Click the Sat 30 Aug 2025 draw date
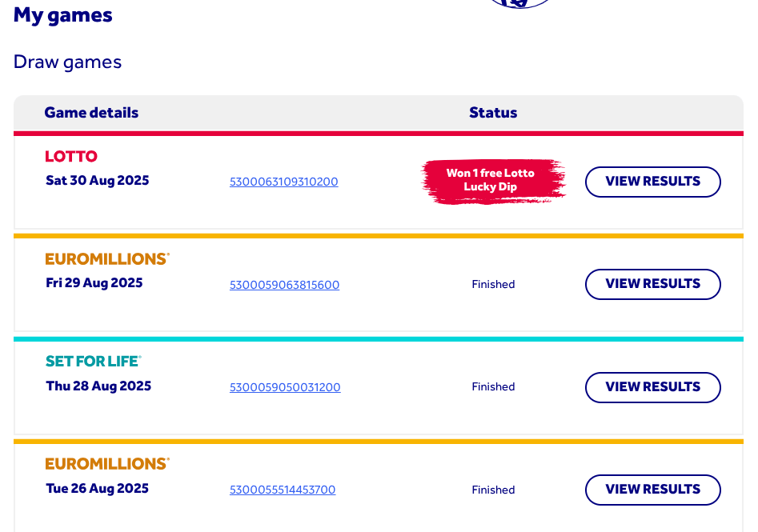Image resolution: width=758 pixels, height=532 pixels. pos(98,181)
